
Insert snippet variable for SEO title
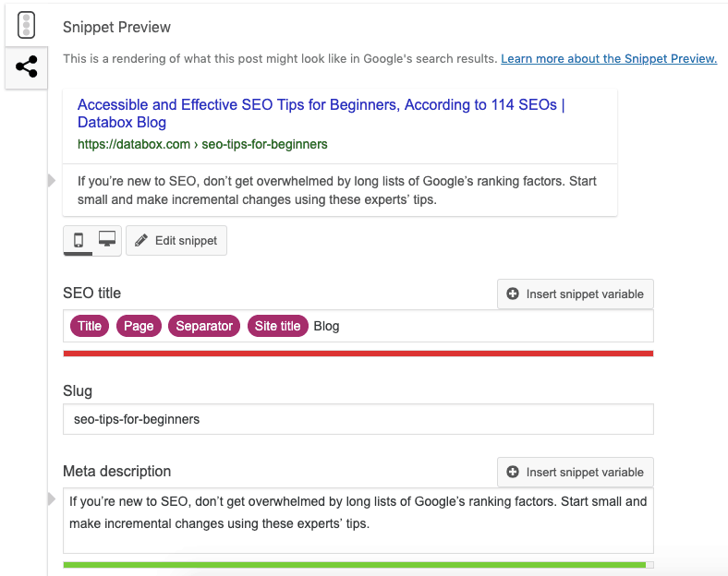(x=576, y=294)
